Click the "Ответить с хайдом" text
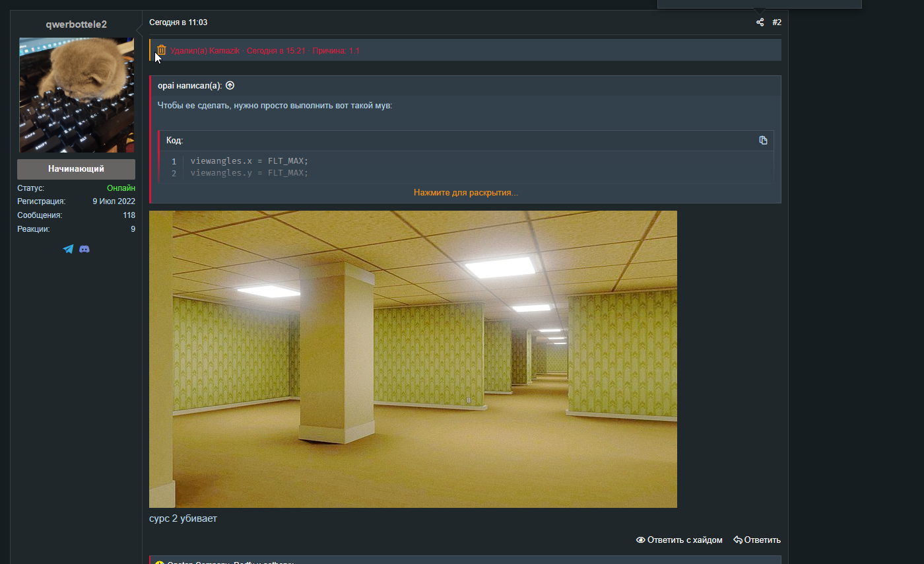 [x=684, y=540]
